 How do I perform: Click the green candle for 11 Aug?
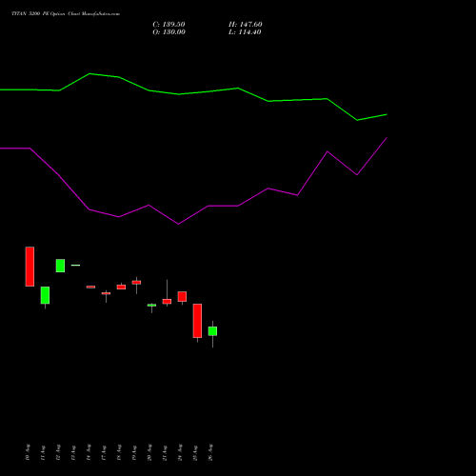point(45,295)
